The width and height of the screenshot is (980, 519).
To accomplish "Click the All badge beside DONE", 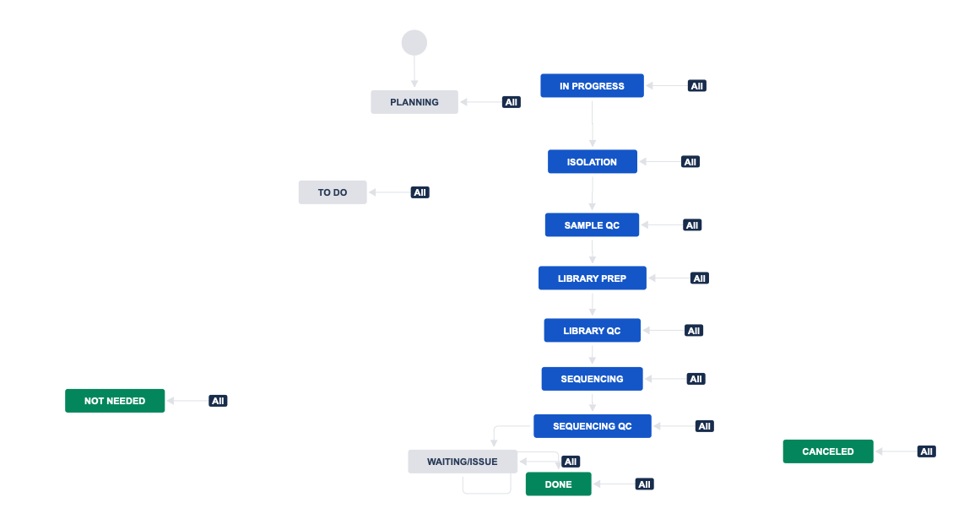I will (x=644, y=484).
